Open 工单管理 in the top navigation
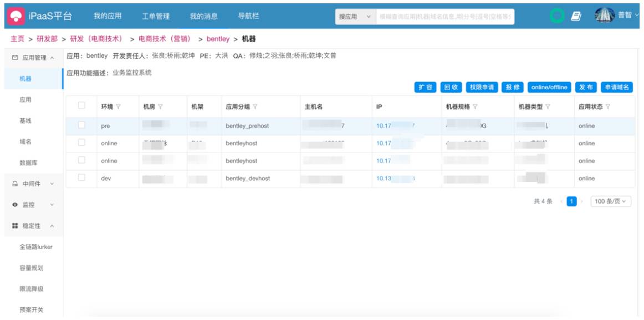The height and width of the screenshot is (320, 644). point(156,16)
